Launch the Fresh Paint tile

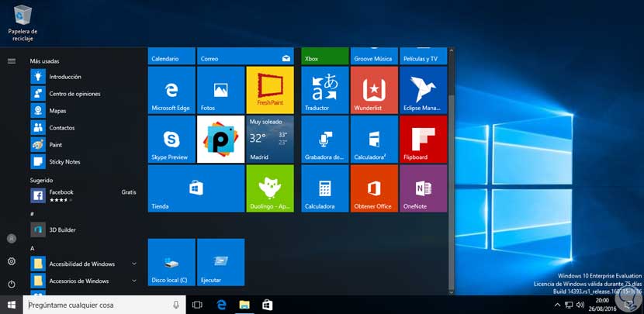point(270,90)
